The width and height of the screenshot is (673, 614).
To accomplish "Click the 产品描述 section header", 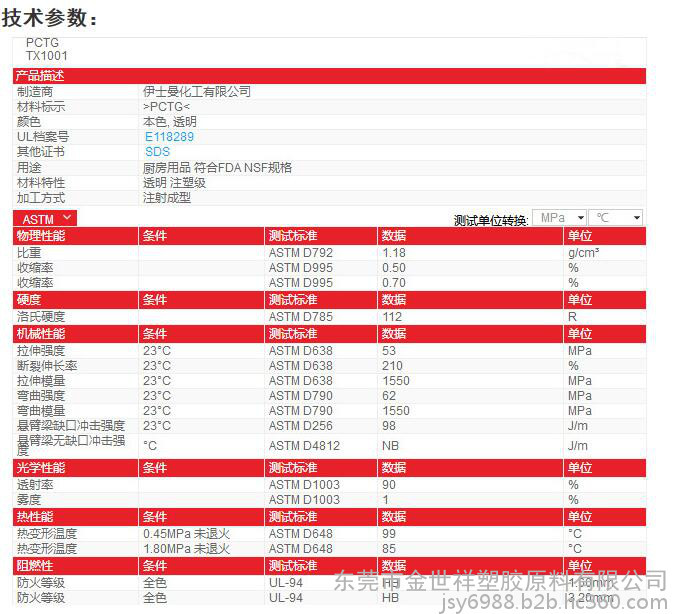I will point(40,76).
